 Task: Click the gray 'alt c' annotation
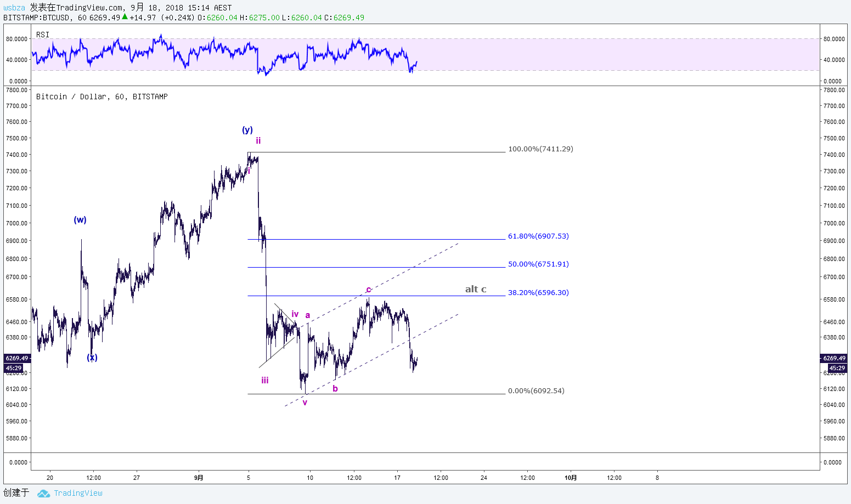pos(476,289)
